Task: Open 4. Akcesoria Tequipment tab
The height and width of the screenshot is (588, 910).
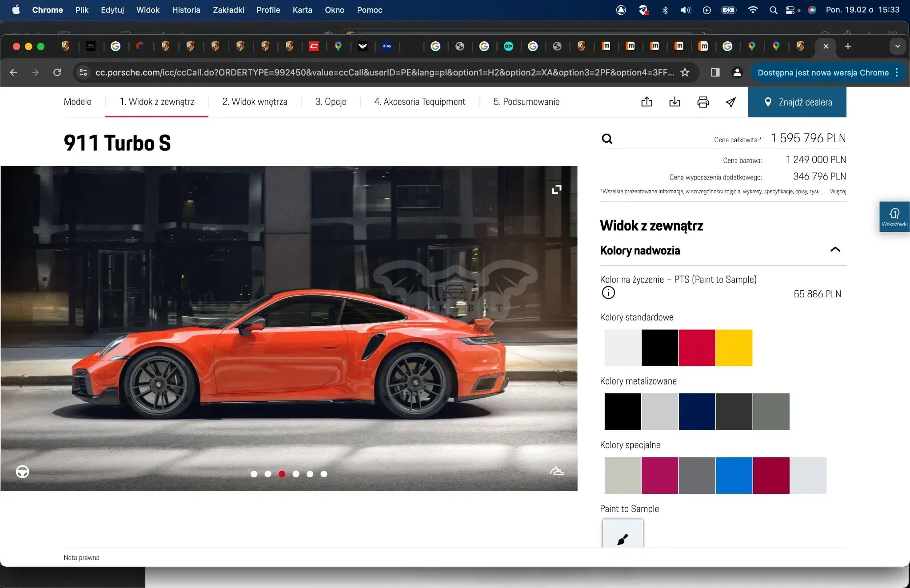Action: (x=419, y=101)
